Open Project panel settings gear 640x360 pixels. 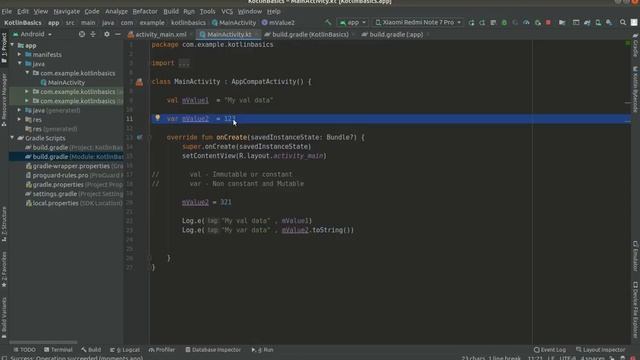click(107, 34)
